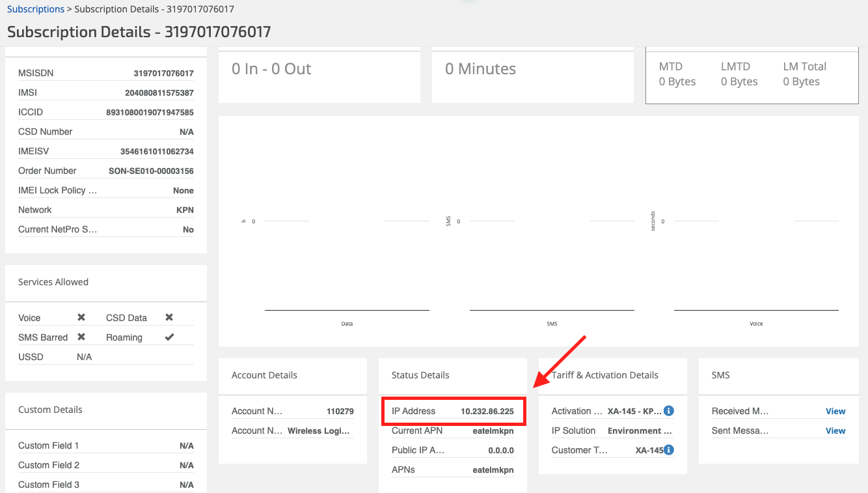This screenshot has height=493, width=868.
Task: Open Subscriptions breadcrumb link
Action: tap(36, 9)
